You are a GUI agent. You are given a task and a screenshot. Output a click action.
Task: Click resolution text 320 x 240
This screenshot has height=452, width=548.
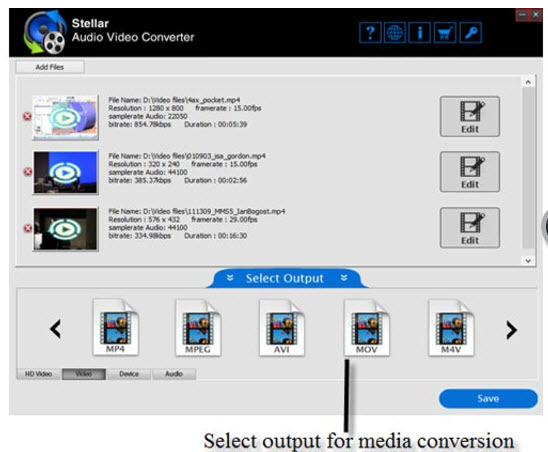(164, 164)
